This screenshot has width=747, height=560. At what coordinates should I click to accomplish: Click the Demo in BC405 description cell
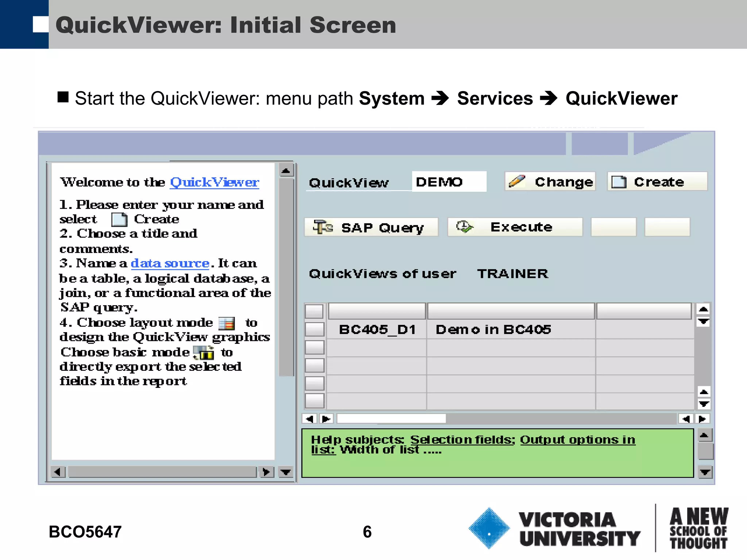[511, 330]
